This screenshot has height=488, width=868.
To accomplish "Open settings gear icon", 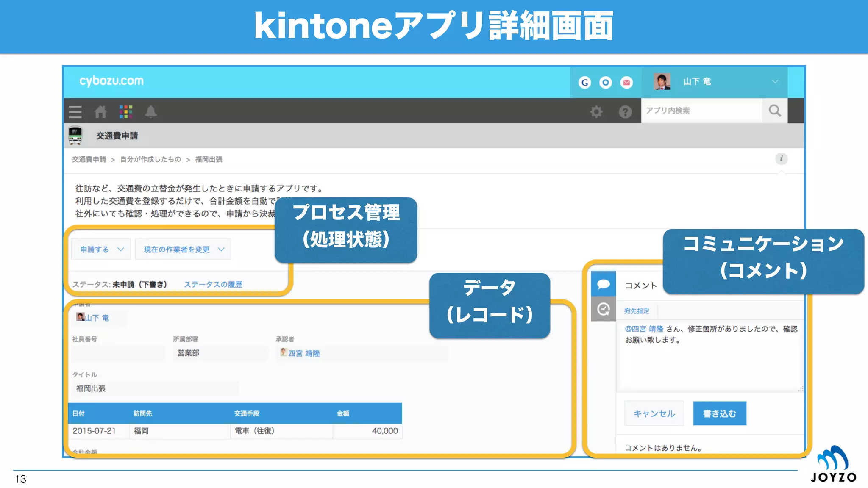I will (596, 112).
